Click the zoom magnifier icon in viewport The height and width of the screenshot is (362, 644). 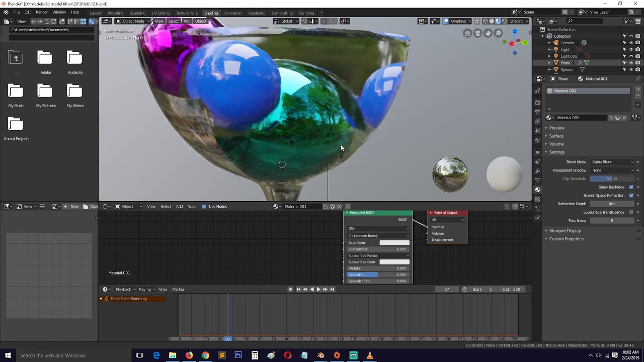tap(498, 33)
